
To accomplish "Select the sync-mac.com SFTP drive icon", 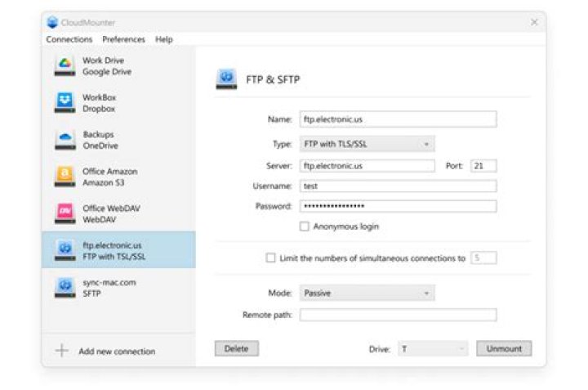I will point(65,288).
